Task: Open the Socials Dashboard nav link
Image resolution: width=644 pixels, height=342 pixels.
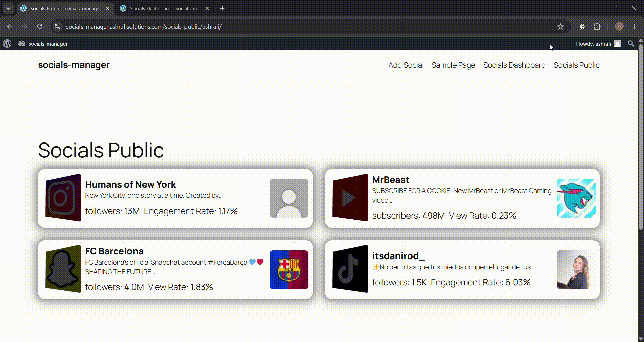Action: tap(514, 65)
